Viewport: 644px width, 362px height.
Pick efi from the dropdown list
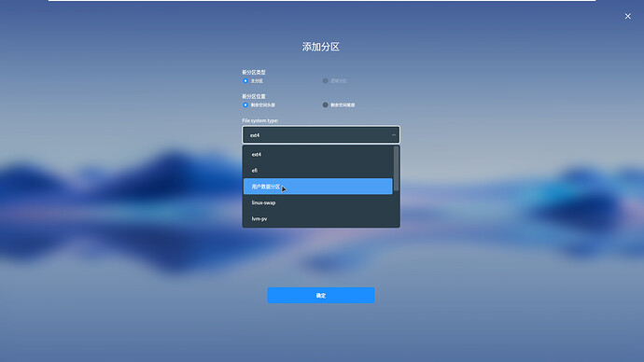pyautogui.click(x=318, y=171)
